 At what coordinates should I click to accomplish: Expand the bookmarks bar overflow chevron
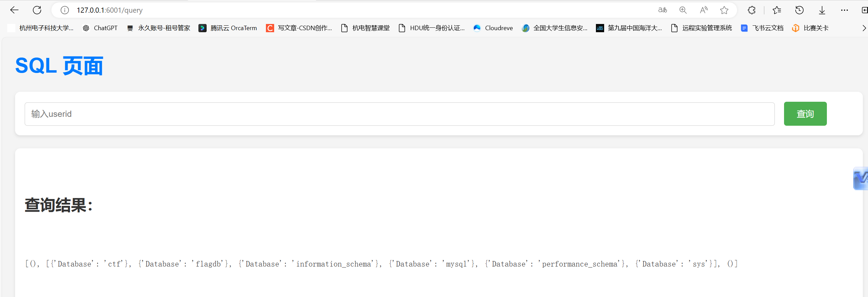coord(864,28)
